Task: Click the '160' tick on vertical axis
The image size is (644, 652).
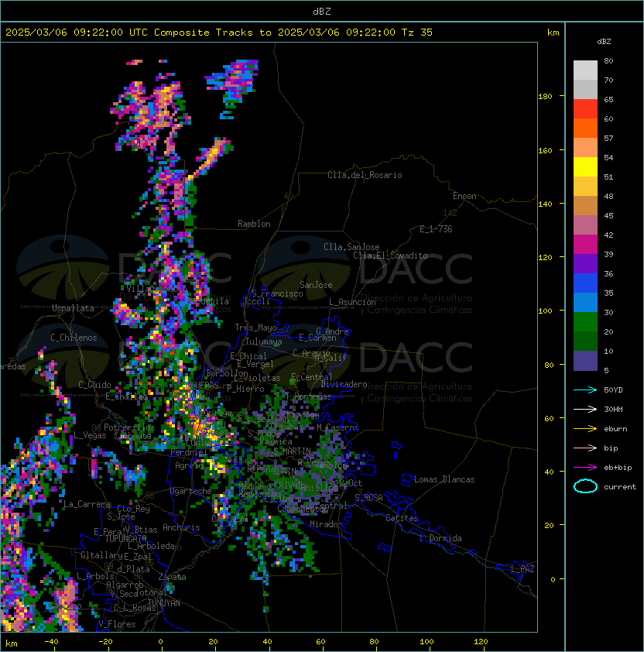Action: click(545, 150)
